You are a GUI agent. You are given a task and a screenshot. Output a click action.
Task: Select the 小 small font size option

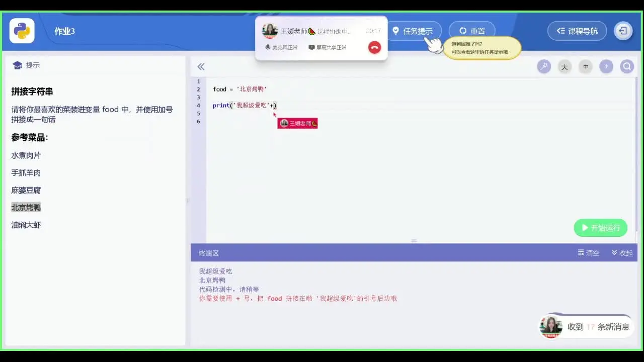point(606,66)
